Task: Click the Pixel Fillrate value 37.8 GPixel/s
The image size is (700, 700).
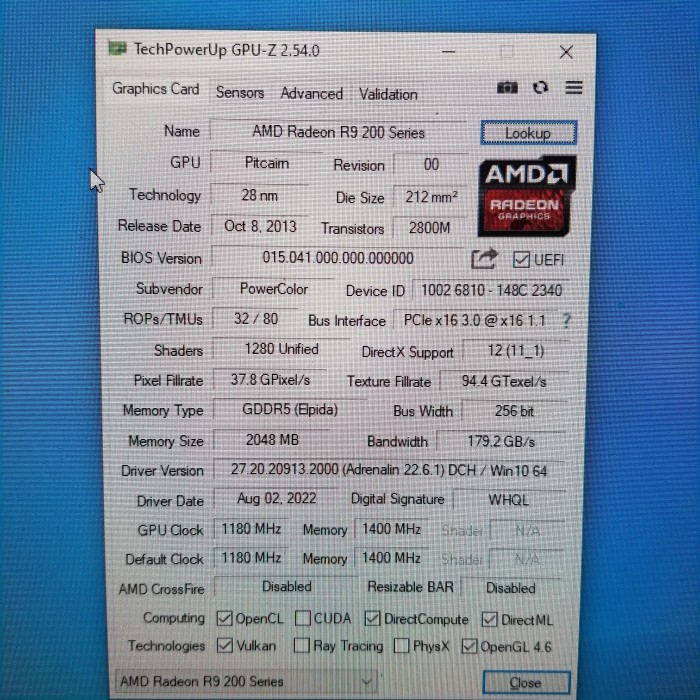Action: pyautogui.click(x=270, y=380)
